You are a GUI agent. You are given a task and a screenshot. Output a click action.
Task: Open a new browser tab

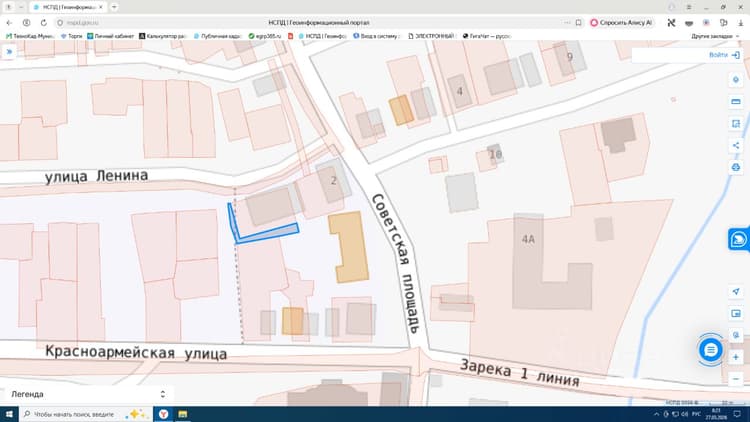pos(114,7)
